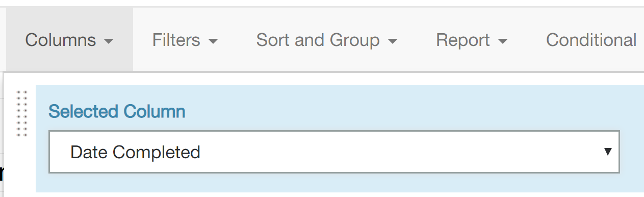Open the Conditional menu item
Image resolution: width=644 pixels, height=197 pixels.
coord(591,40)
